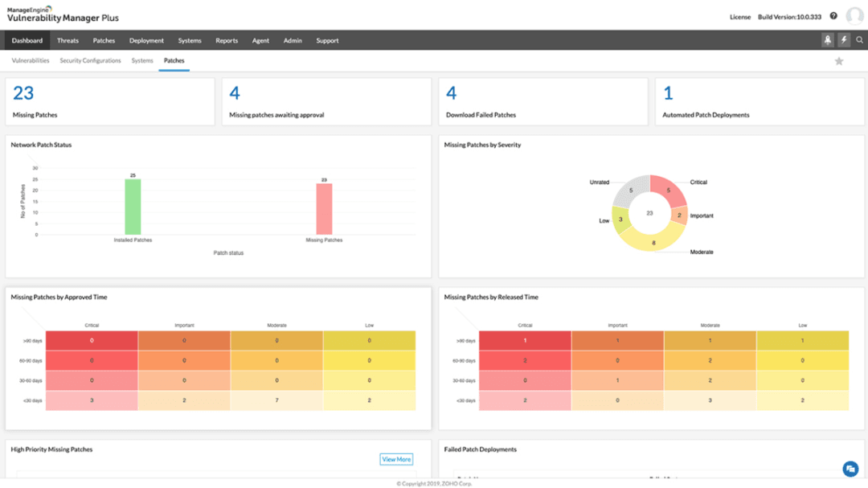868x488 pixels.
Task: Click the lightning quick-actions icon
Action: (843, 39)
